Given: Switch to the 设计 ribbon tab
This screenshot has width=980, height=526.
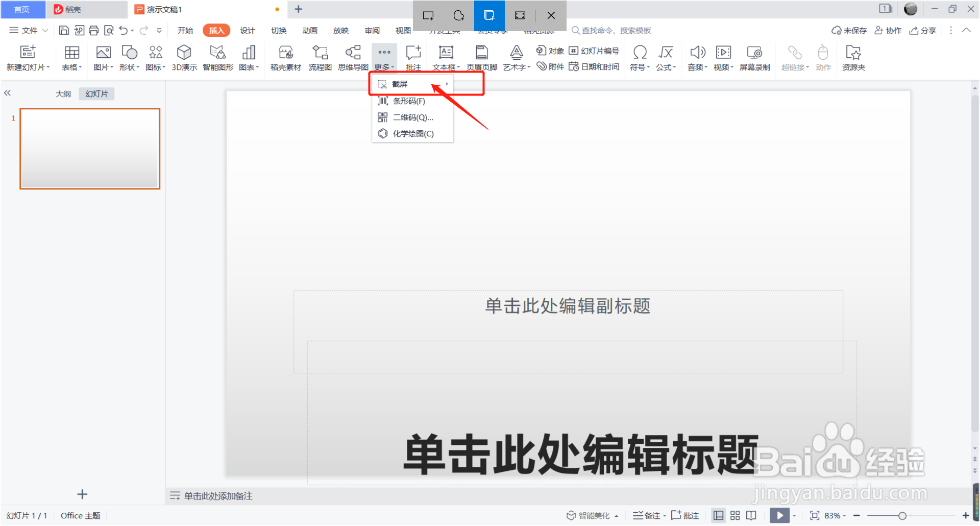Looking at the screenshot, I should [248, 30].
